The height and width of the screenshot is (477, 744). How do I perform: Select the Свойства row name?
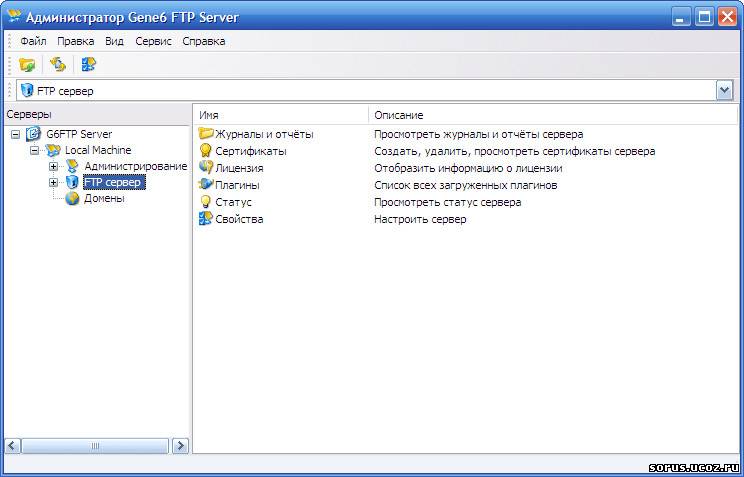239,219
